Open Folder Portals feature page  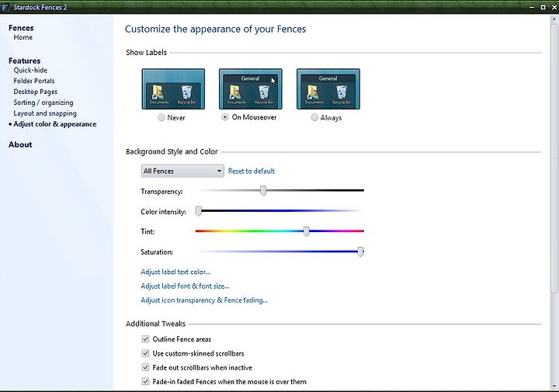click(x=34, y=81)
